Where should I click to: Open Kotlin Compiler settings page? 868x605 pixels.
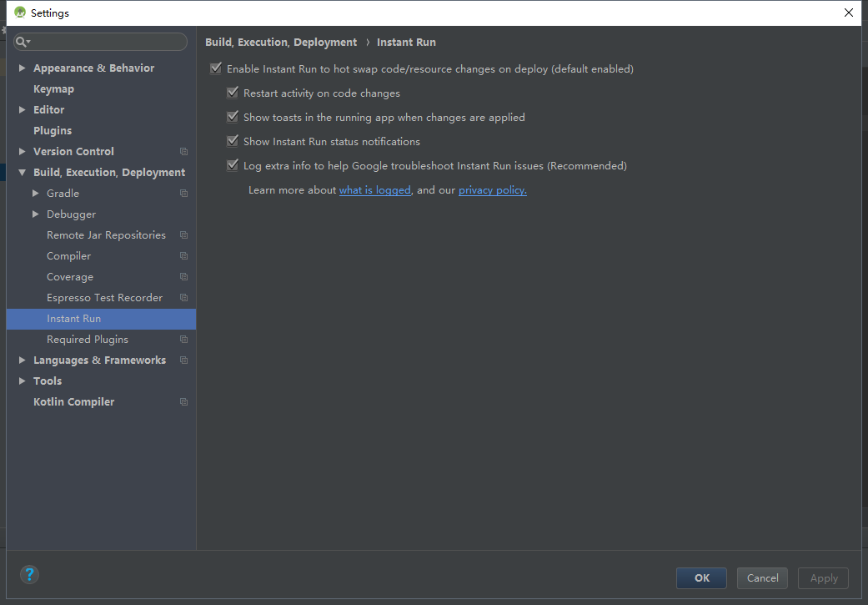(73, 402)
